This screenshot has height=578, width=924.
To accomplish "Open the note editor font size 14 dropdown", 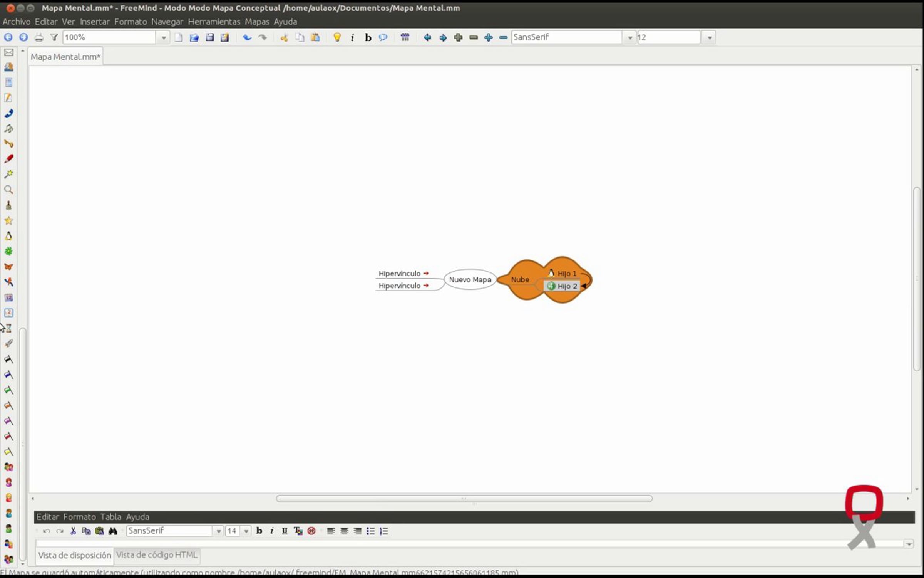I will tap(246, 531).
